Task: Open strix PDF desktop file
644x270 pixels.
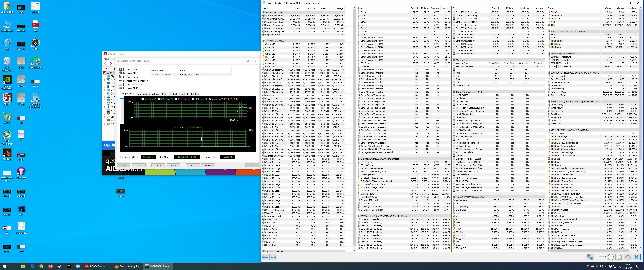Action: point(36,26)
